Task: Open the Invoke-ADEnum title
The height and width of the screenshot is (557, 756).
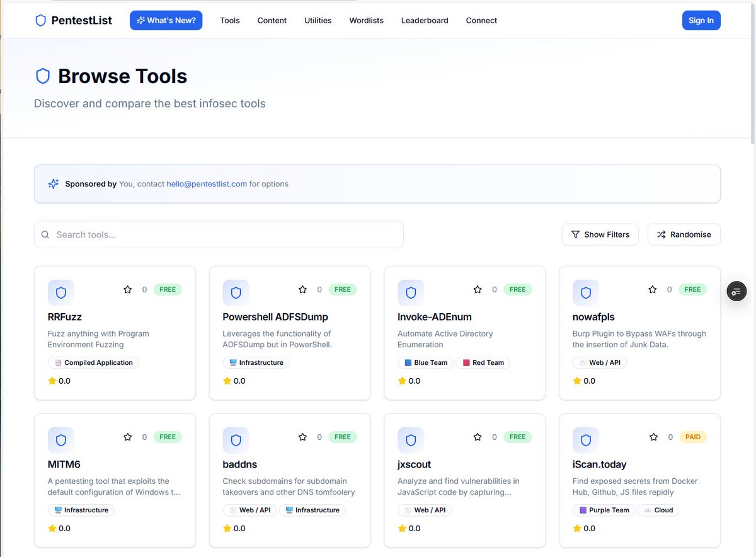Action: (x=435, y=317)
